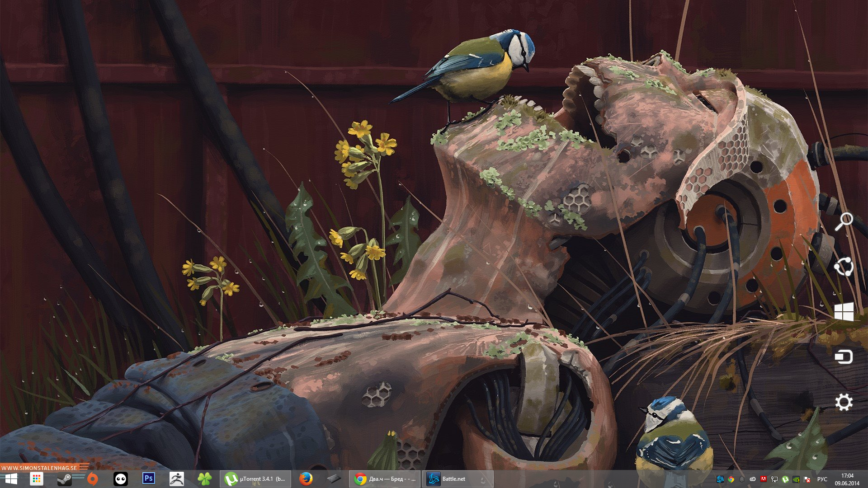This screenshot has height=488, width=868.
Task: Open the clock showing 17:04
Action: (x=847, y=479)
